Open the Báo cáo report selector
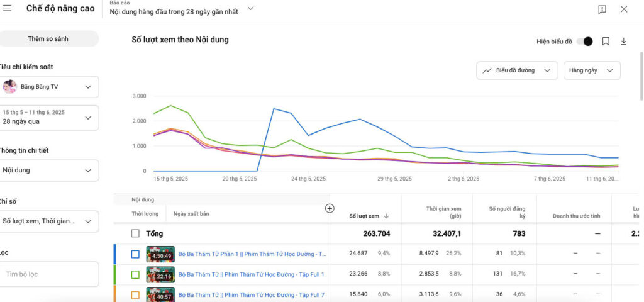This screenshot has height=302, width=644. coord(181,9)
